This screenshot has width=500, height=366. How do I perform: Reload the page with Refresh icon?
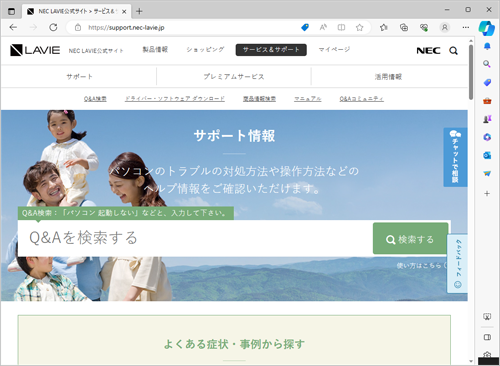pos(53,27)
